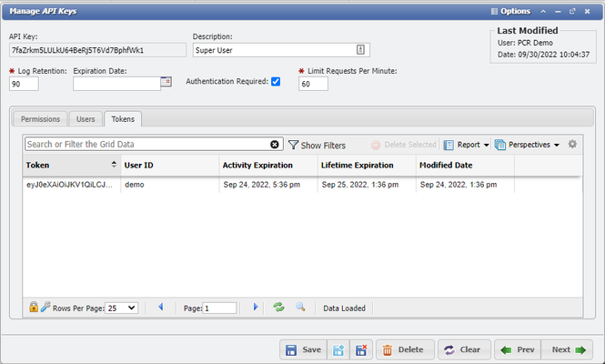Click the lock icon in grid footer
Viewport: 605px width, 364px height.
tap(34, 308)
